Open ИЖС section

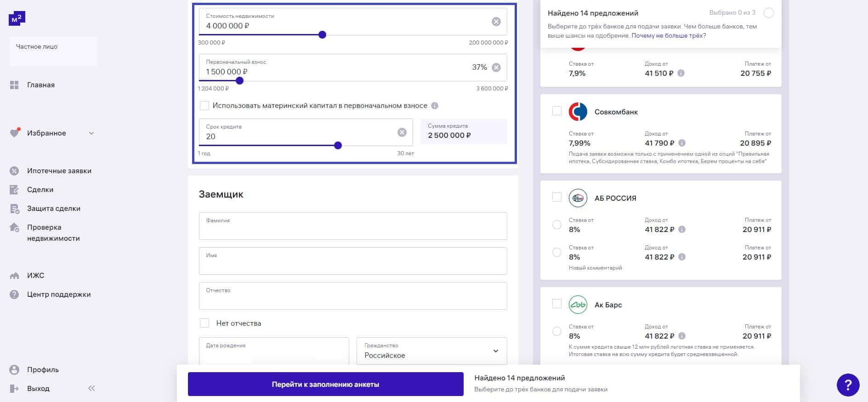coord(36,276)
